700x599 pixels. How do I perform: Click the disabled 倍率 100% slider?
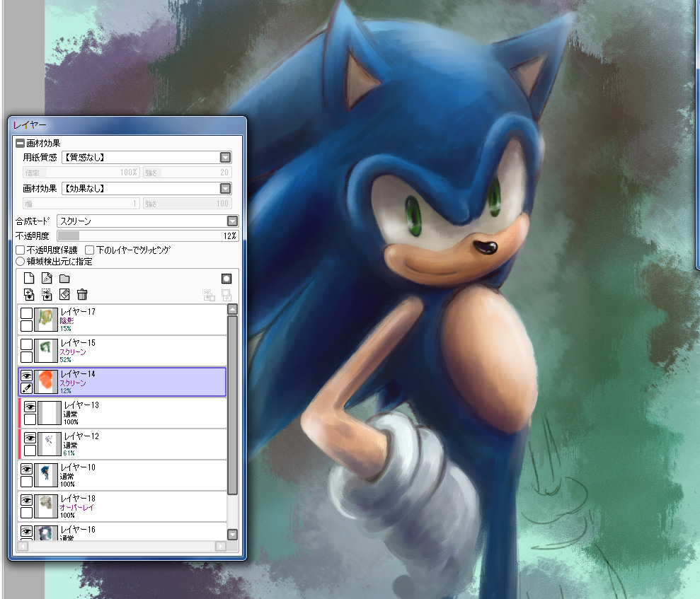81,173
